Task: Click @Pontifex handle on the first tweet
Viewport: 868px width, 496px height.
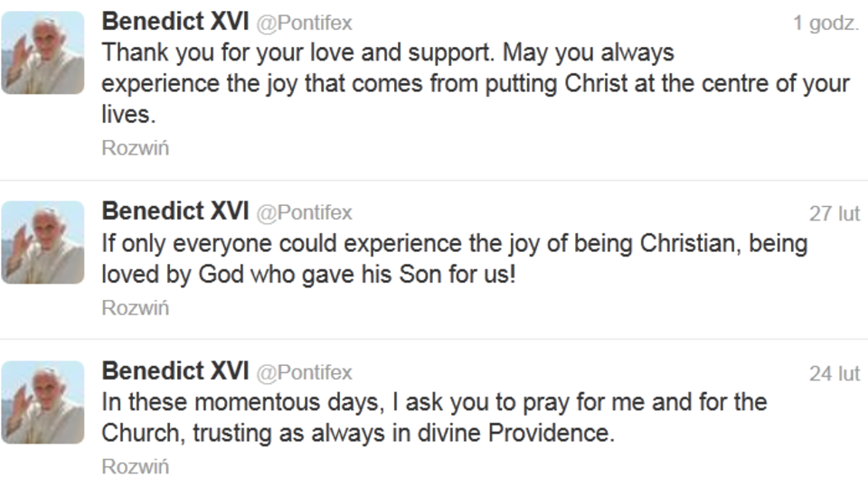Action: click(x=305, y=23)
